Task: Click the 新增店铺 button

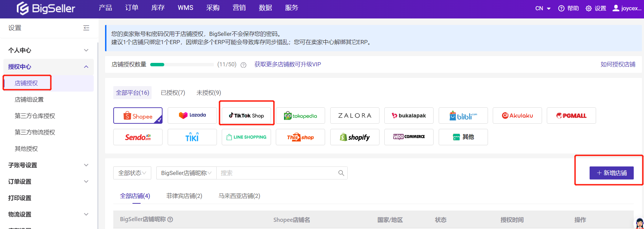Action: pyautogui.click(x=611, y=173)
